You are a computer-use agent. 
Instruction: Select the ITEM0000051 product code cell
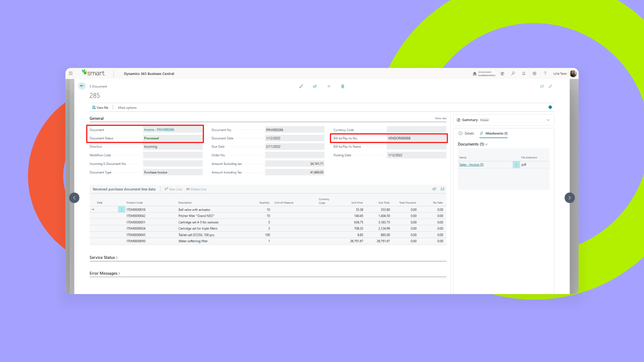pos(136,222)
